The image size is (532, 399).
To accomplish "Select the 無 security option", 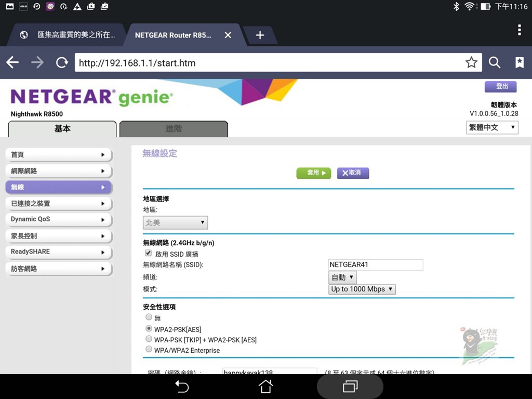I will tap(149, 317).
